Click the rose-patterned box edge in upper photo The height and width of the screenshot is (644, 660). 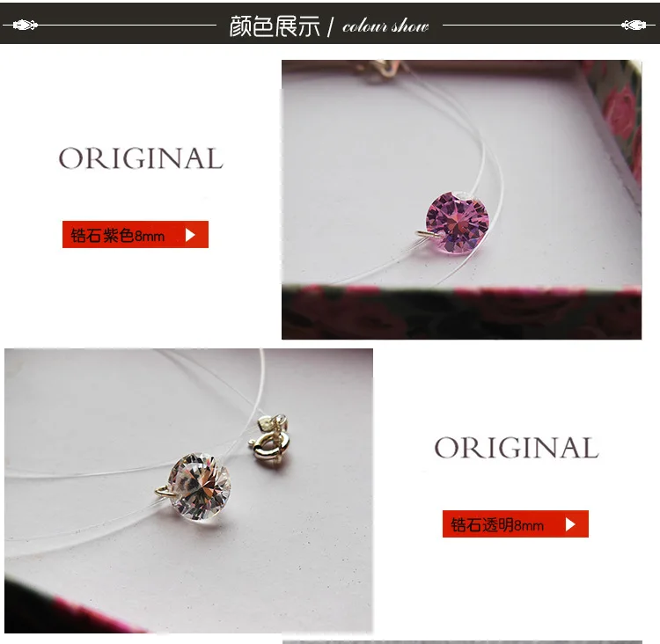click(x=461, y=312)
